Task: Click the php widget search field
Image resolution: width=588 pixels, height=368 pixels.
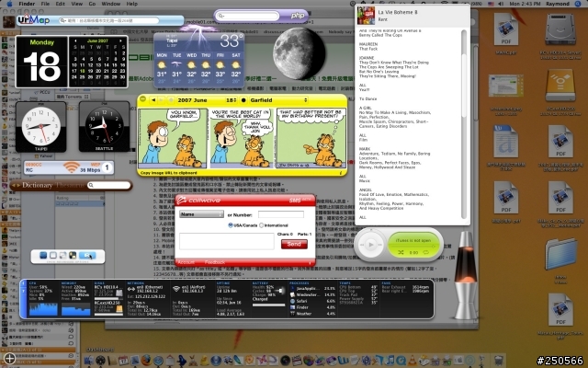Action: pyautogui.click(x=247, y=16)
